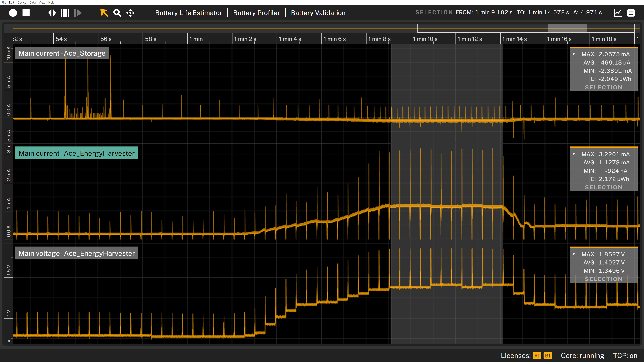Click the horizontal fit arrows icon
Image resolution: width=644 pixels, height=362 pixels.
pyautogui.click(x=52, y=13)
